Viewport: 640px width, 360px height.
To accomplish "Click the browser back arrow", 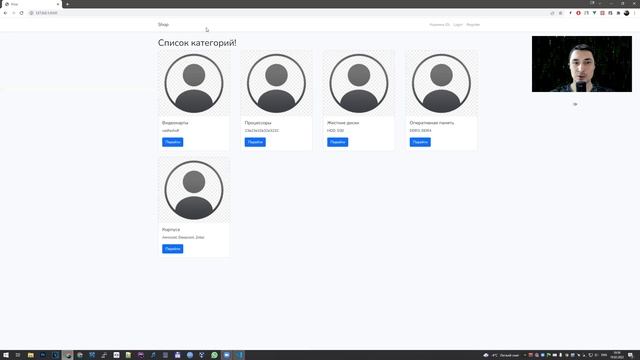I will coord(5,13).
